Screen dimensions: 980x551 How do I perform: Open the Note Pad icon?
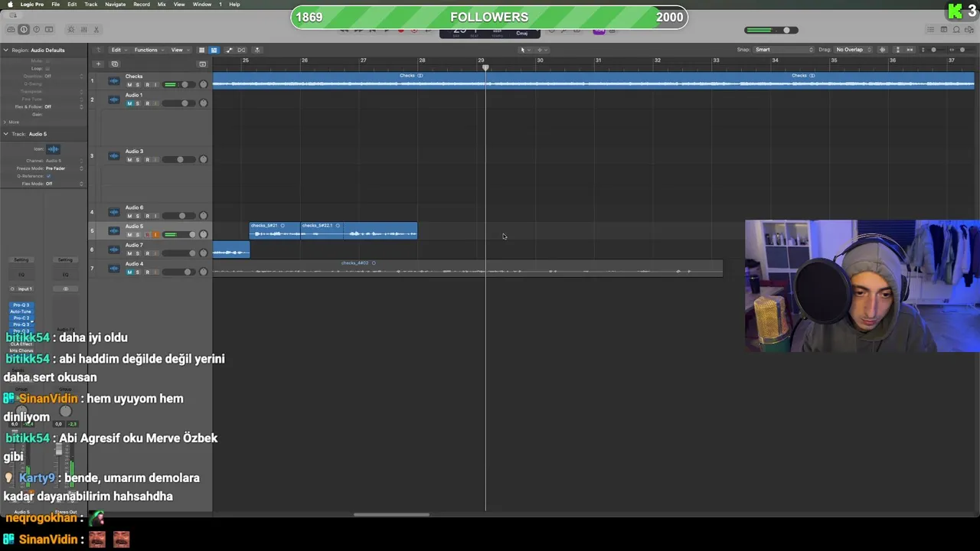[944, 29]
